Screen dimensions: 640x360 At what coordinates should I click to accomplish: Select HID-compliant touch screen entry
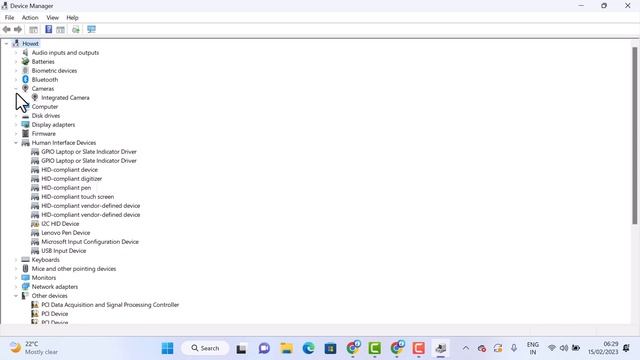pyautogui.click(x=78, y=197)
